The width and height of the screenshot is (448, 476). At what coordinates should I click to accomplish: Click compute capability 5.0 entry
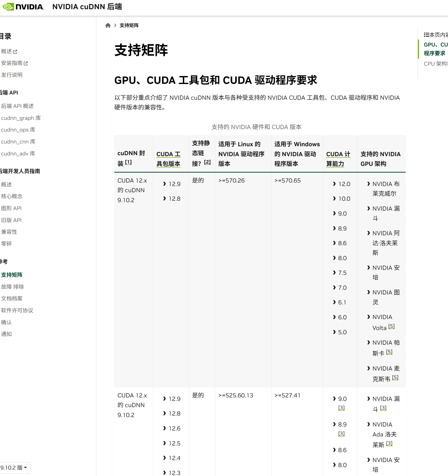(342, 332)
